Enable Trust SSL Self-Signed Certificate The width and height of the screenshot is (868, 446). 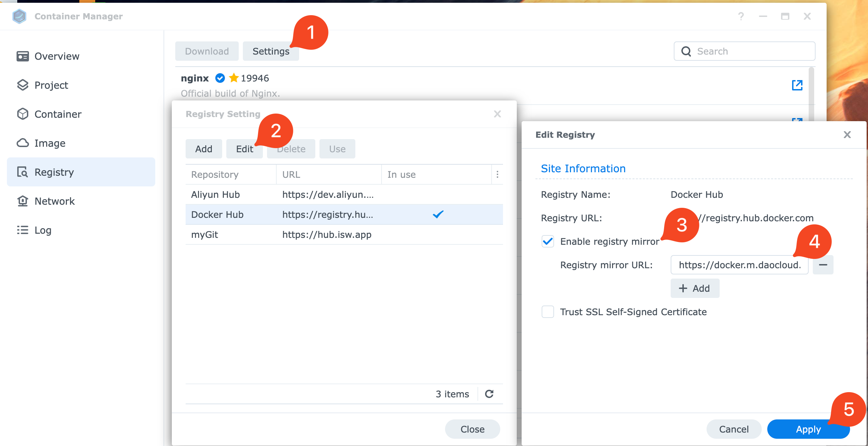548,312
